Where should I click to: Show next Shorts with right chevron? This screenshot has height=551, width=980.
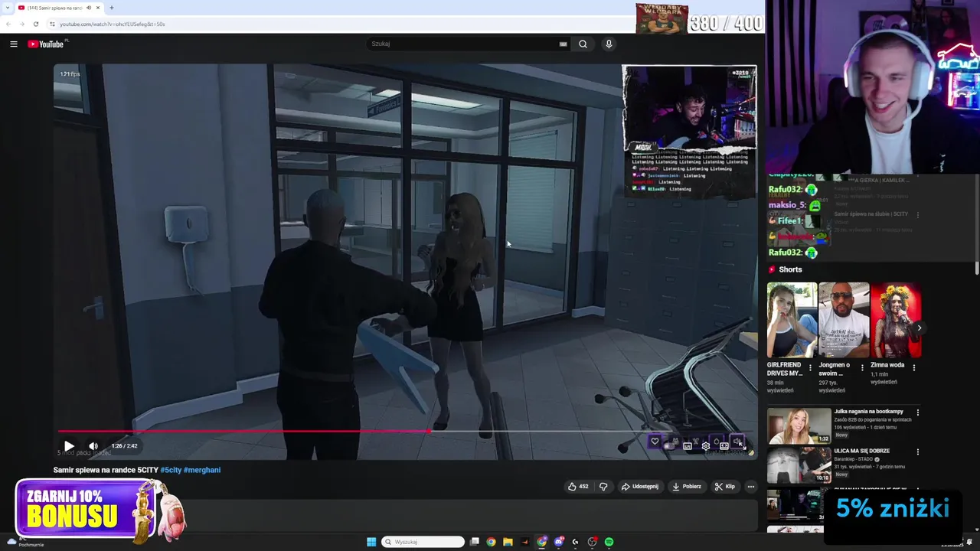click(x=919, y=328)
